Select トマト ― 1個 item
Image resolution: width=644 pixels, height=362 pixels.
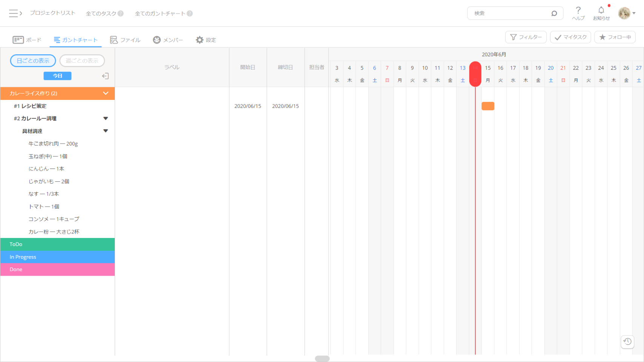tap(44, 207)
